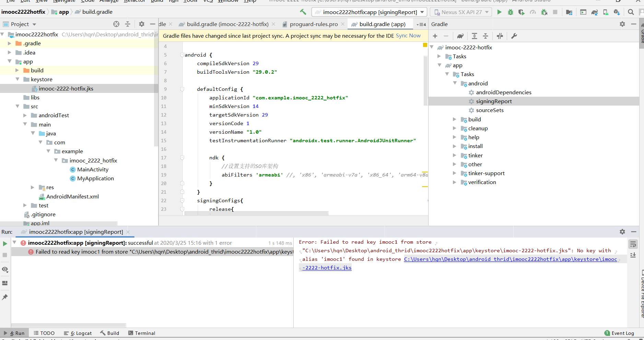Collapse all in Project panel
The width and height of the screenshot is (644, 340).
(x=128, y=24)
